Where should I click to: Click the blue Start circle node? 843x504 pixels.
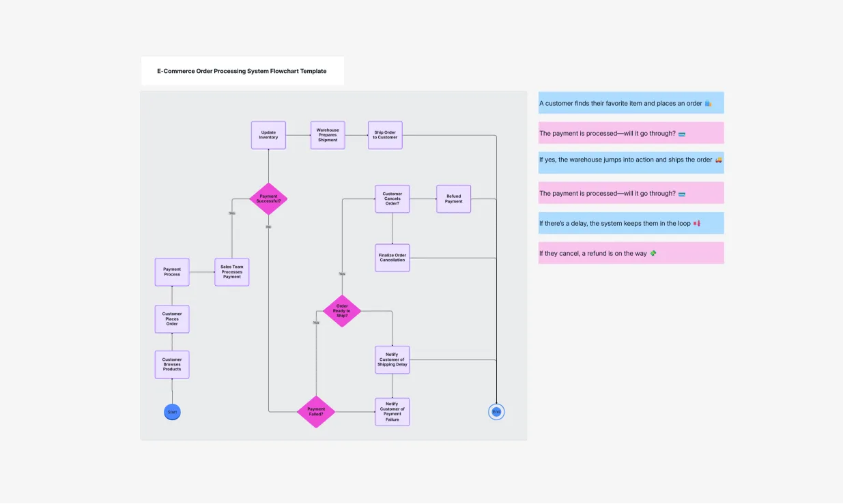click(172, 412)
